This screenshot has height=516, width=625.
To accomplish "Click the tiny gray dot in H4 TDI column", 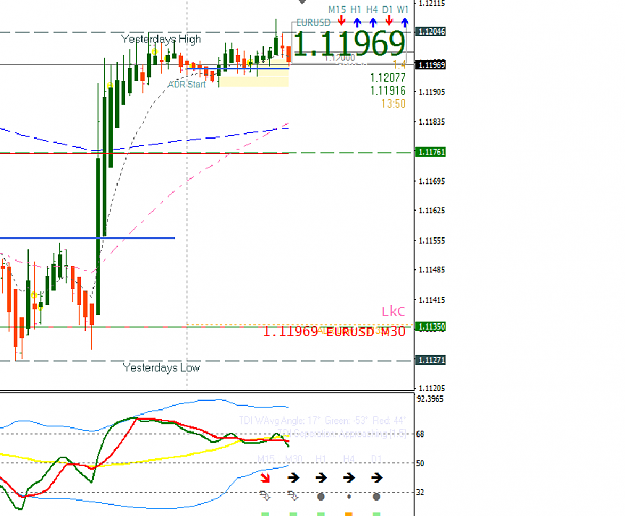I will (x=349, y=496).
